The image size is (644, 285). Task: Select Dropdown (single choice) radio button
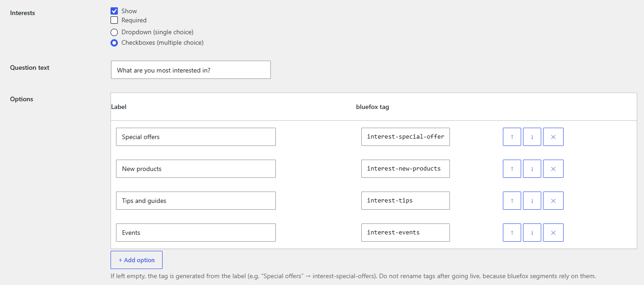[114, 32]
